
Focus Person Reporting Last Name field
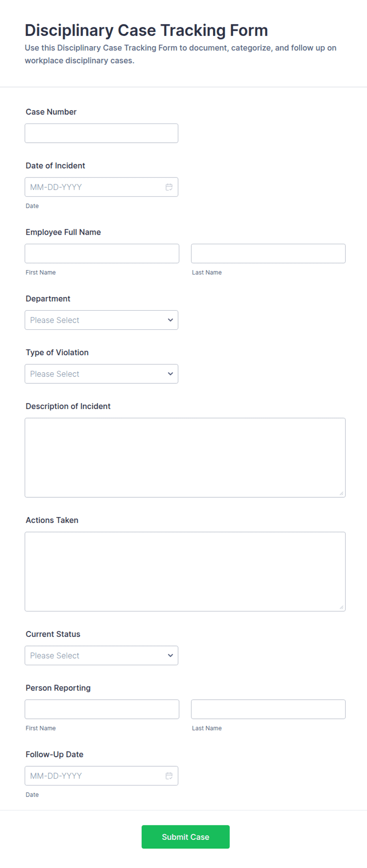pos(268,709)
